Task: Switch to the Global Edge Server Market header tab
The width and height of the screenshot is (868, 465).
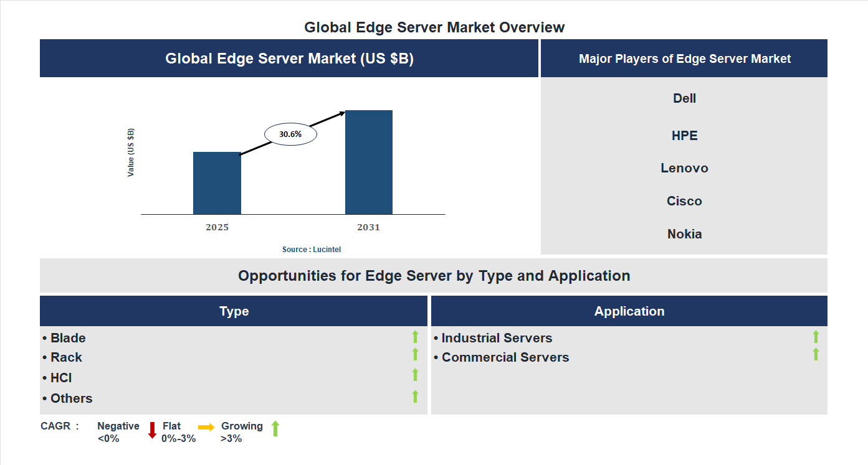Action: click(x=289, y=58)
